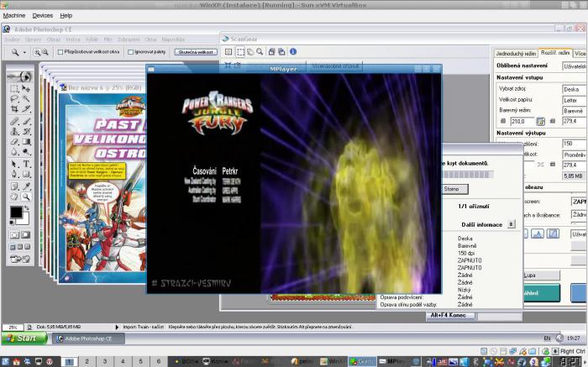Select the Blur tool
The height and width of the screenshot is (367, 588).
tap(14, 152)
